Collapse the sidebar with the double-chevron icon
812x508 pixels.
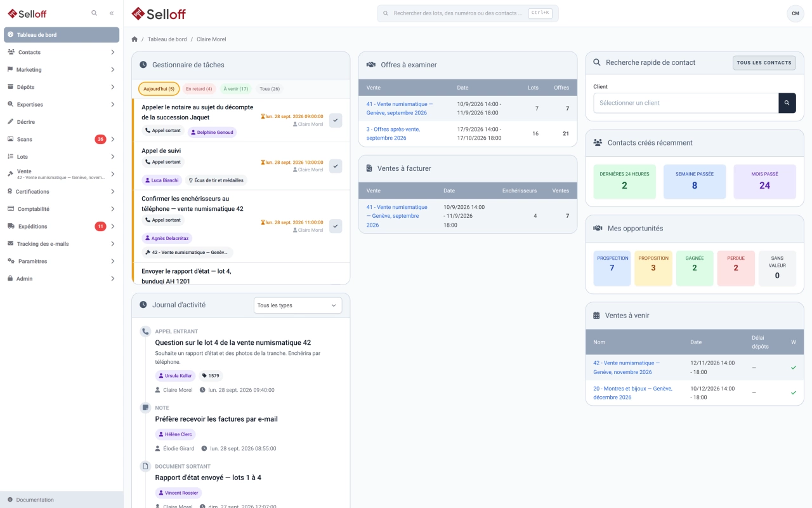pyautogui.click(x=112, y=13)
